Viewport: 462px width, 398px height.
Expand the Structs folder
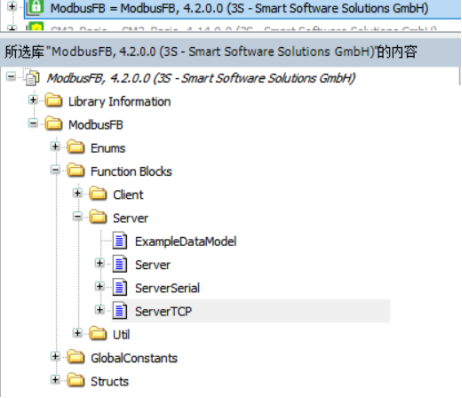pos(55,379)
